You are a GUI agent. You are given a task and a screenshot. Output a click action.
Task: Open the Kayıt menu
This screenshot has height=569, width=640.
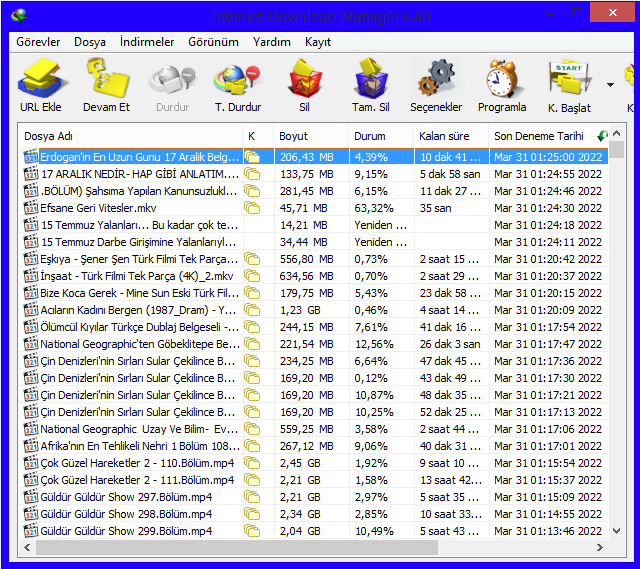[318, 42]
